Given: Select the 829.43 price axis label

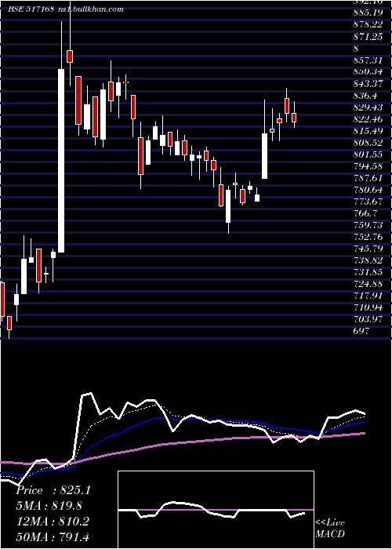Looking at the screenshot, I should pyautogui.click(x=368, y=107).
